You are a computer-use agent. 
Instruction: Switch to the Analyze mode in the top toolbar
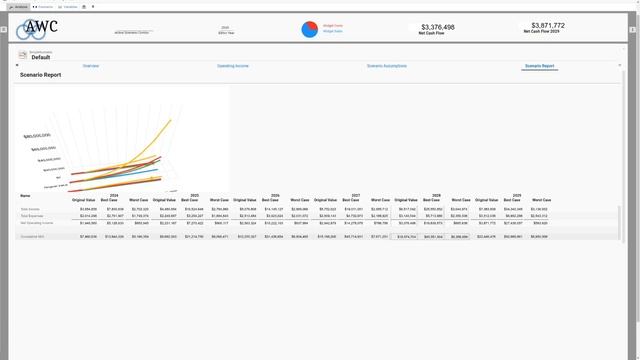click(18, 7)
